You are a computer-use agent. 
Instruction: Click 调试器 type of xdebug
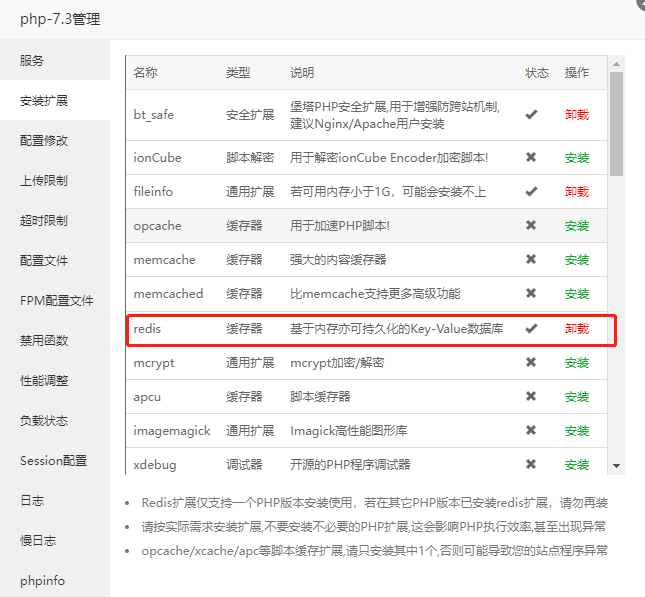click(244, 465)
